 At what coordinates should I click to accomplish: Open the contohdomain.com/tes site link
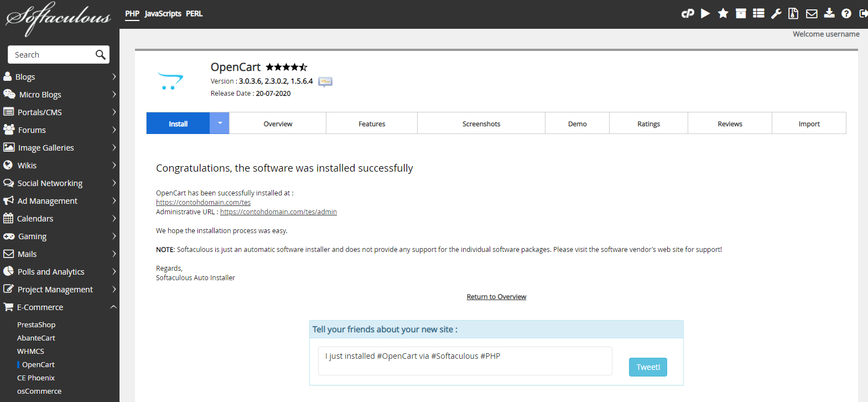coord(204,203)
